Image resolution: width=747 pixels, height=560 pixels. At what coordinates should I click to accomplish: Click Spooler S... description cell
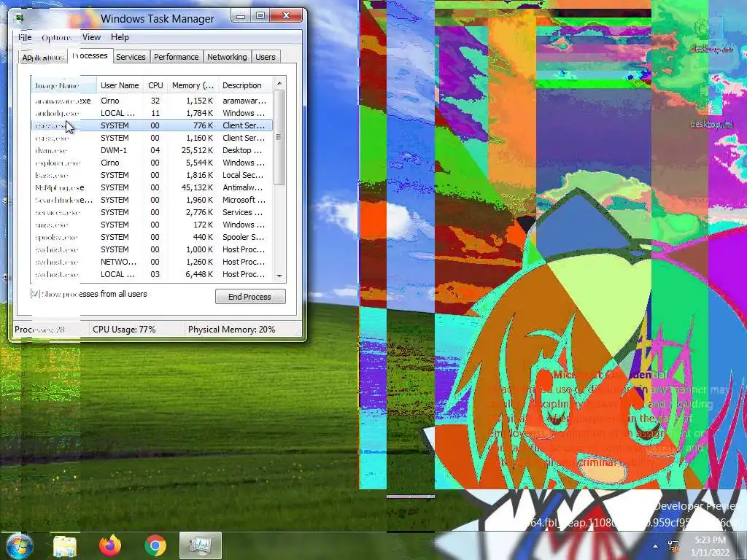point(244,237)
